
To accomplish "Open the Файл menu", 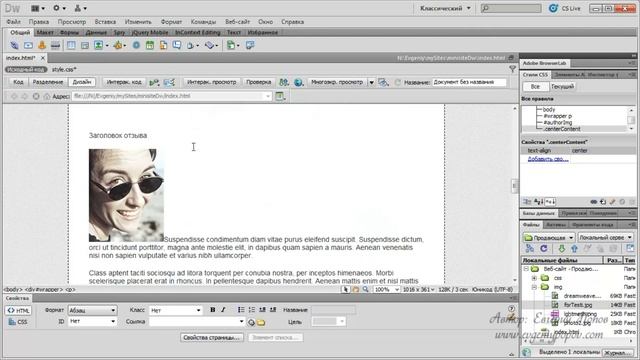I will click(13, 22).
